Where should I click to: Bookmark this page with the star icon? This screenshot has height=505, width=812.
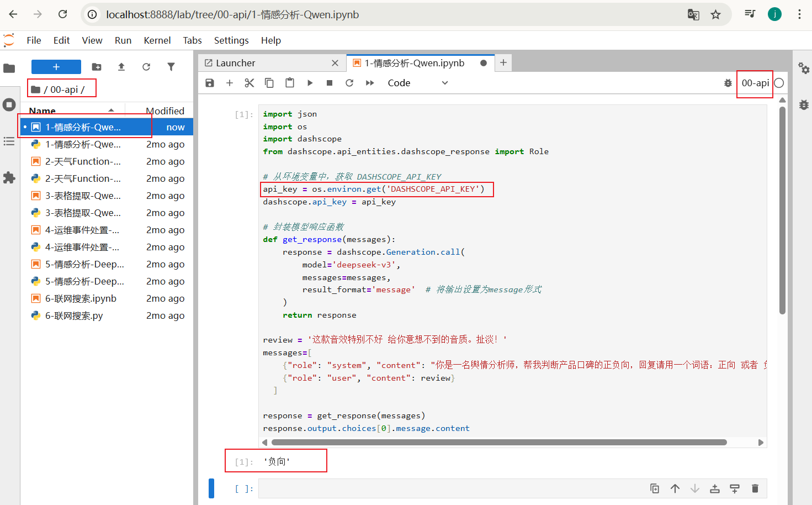click(715, 14)
